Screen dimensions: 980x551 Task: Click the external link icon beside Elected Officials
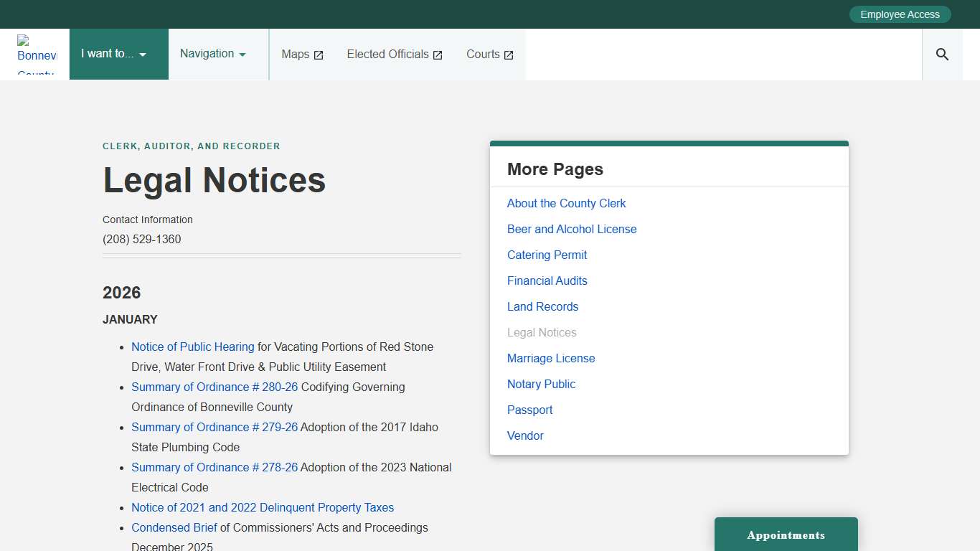(438, 54)
